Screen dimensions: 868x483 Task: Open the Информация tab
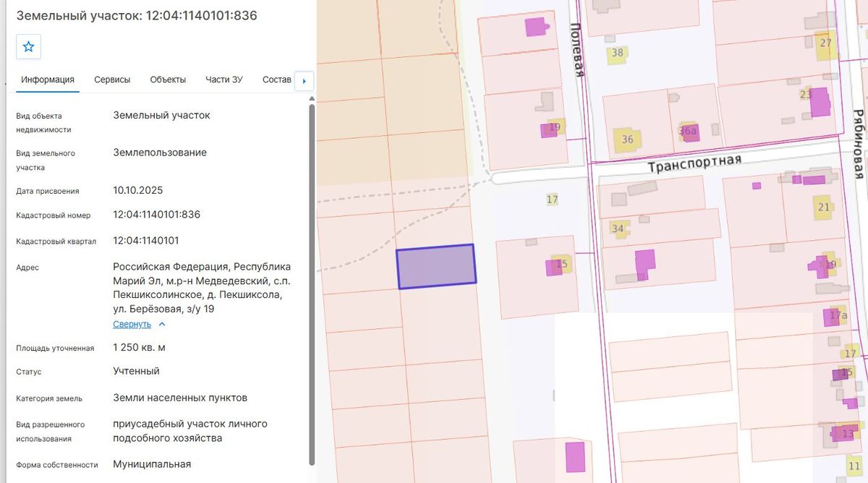pyautogui.click(x=48, y=80)
